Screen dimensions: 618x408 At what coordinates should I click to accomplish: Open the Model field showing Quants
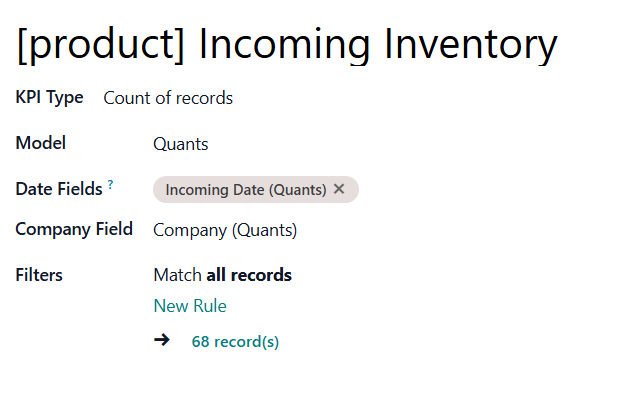coord(181,144)
